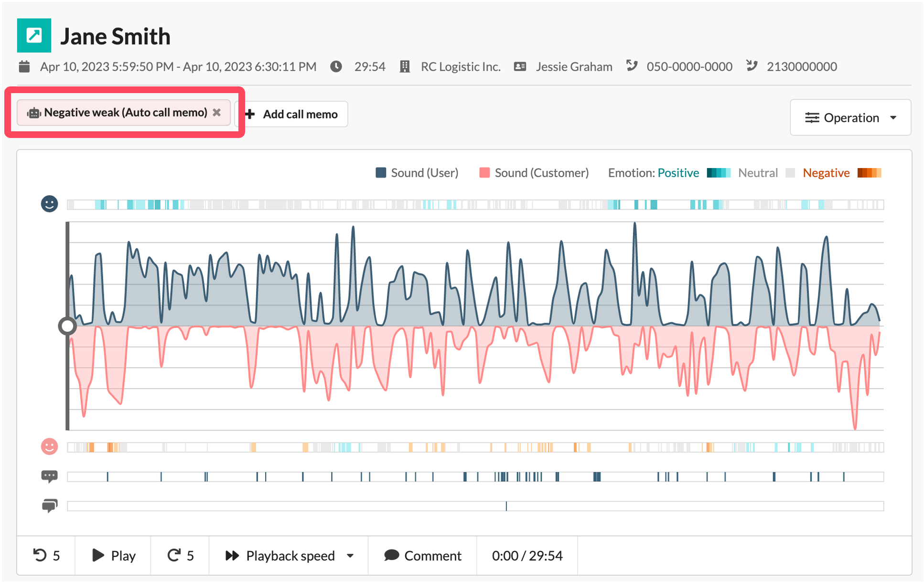Click the pink customer emotion smiley icon
Viewport: 924px width, 582px height.
click(x=49, y=446)
